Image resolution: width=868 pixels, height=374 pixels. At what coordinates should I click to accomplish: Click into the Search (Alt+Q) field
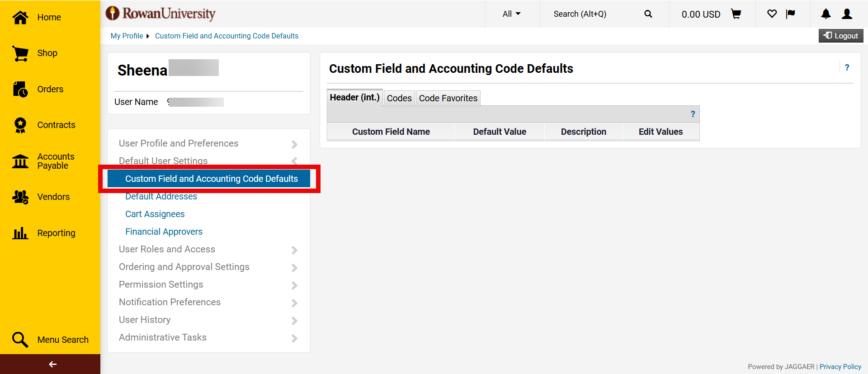pos(592,14)
